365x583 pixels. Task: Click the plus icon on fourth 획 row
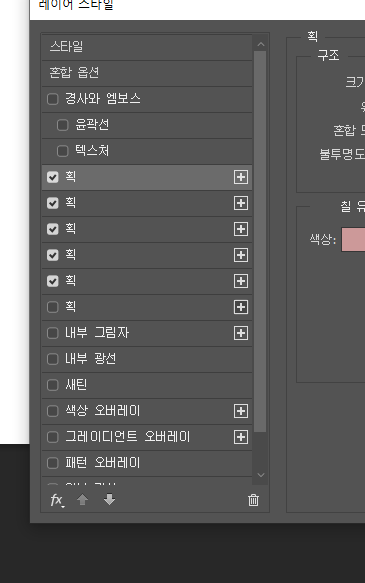point(241,255)
